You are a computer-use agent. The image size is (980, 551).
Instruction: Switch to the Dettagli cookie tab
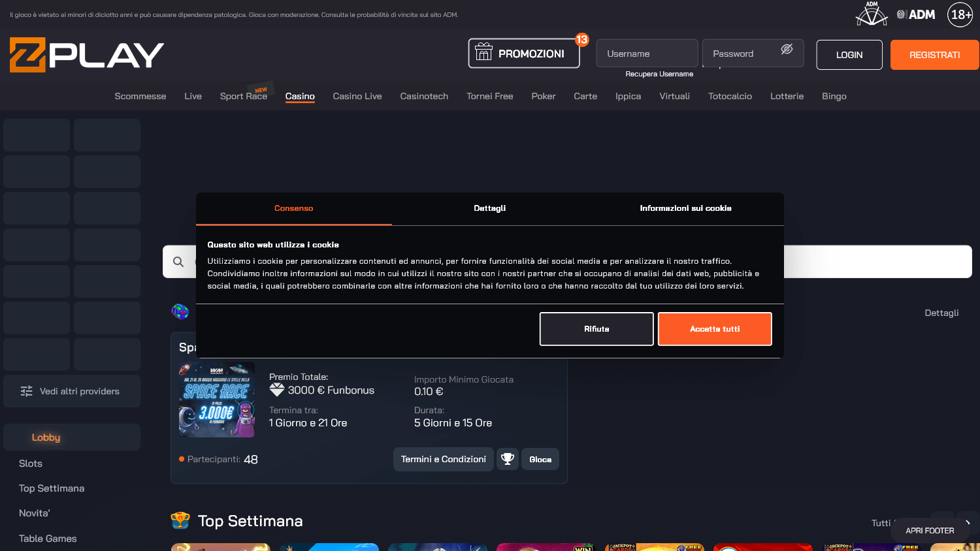(x=489, y=208)
